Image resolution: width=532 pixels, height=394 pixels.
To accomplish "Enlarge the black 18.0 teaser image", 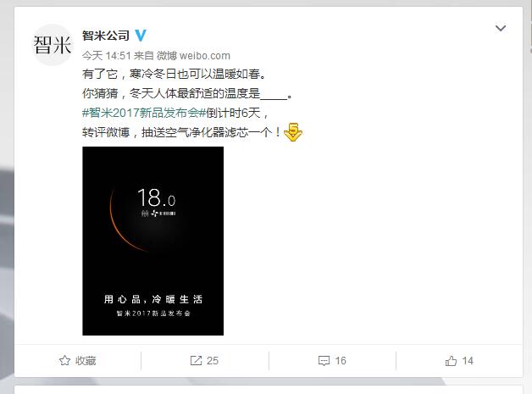I will tap(153, 241).
